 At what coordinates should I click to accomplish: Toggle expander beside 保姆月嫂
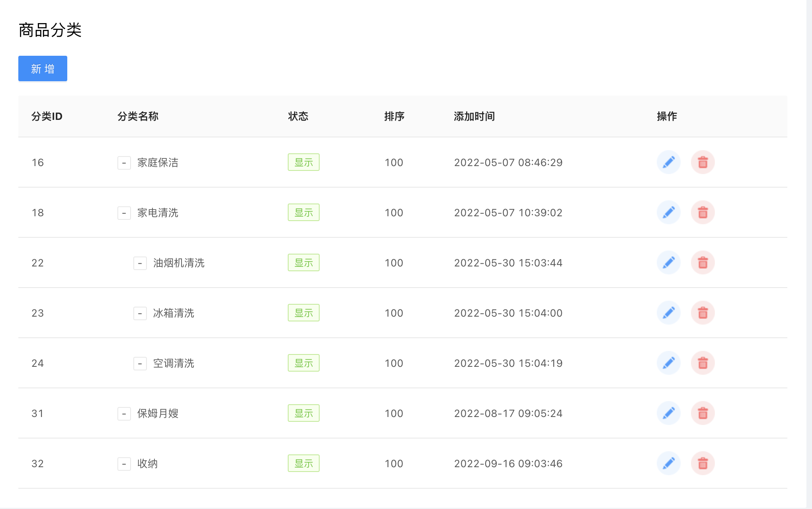[124, 414]
